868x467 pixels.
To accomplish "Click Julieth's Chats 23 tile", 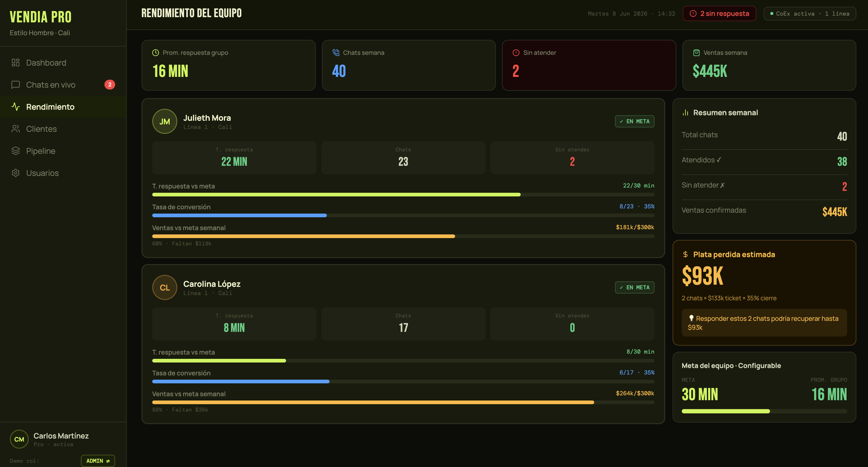I will [x=403, y=158].
